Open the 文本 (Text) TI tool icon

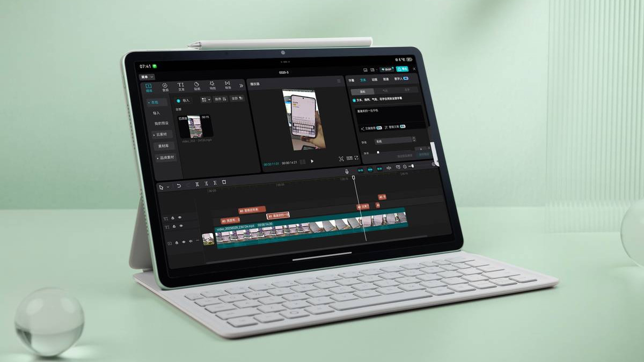pos(181,86)
